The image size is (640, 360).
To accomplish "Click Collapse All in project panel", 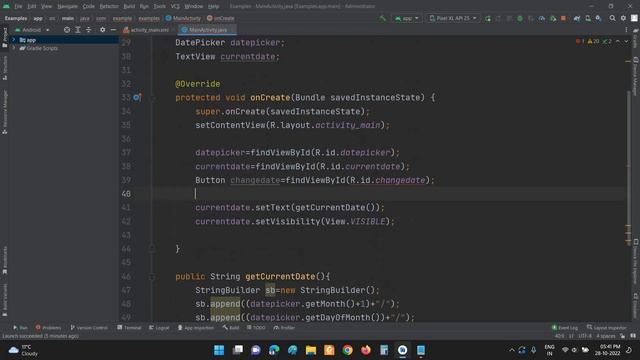I will tap(89, 30).
